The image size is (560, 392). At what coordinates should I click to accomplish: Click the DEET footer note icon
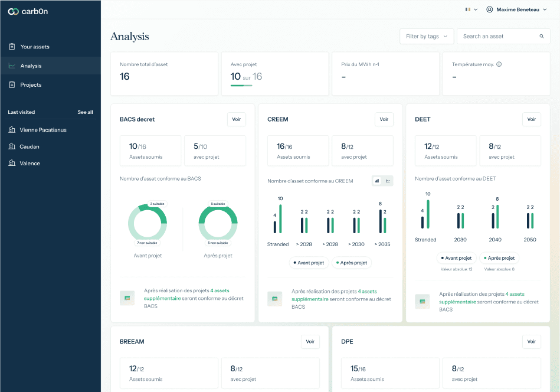(422, 302)
